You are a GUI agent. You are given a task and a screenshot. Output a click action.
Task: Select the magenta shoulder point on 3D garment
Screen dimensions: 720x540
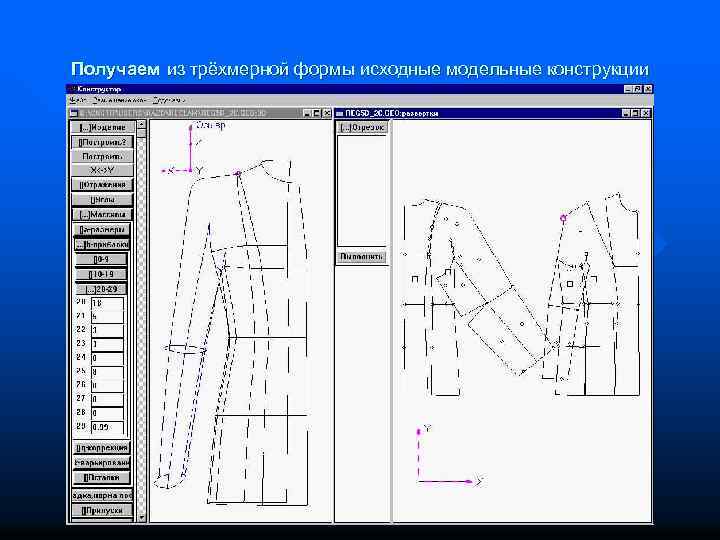click(238, 173)
